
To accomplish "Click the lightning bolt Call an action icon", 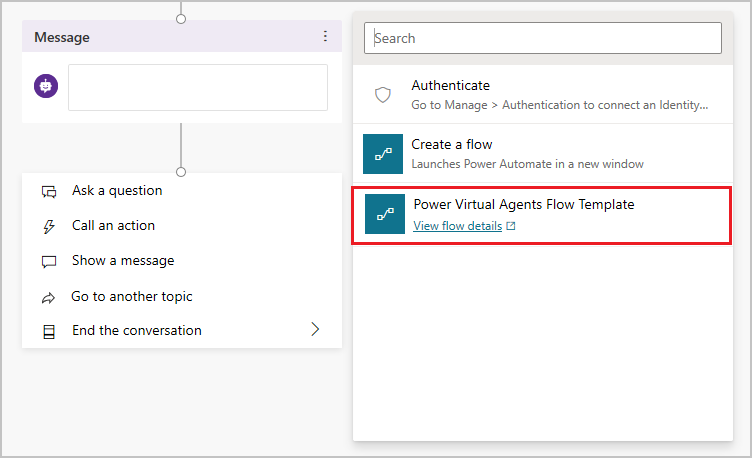I will tap(49, 226).
